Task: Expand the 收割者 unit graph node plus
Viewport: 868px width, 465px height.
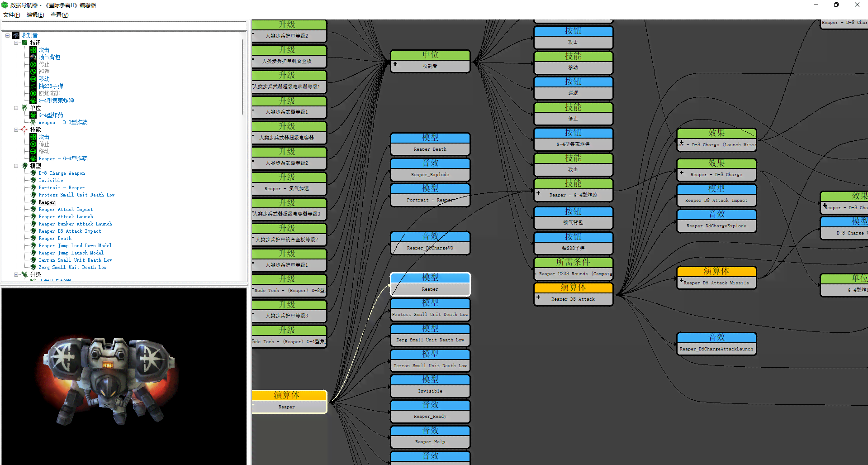Action: pyautogui.click(x=395, y=64)
